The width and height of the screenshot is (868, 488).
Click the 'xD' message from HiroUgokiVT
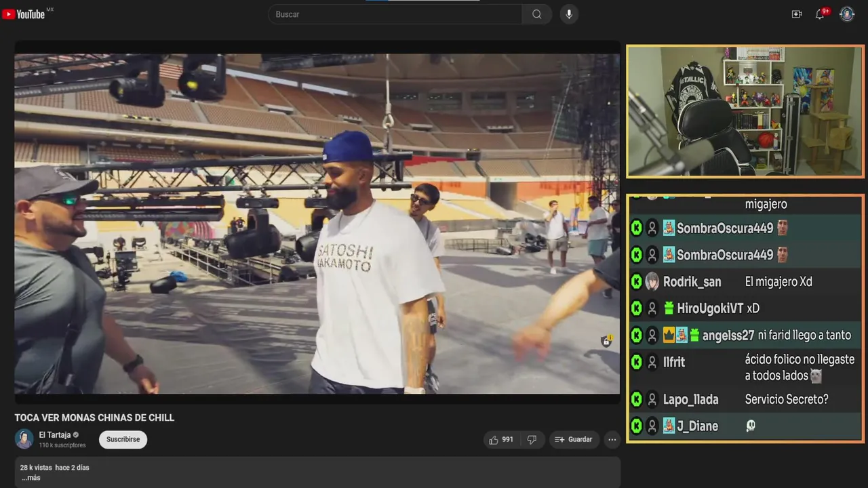click(753, 308)
